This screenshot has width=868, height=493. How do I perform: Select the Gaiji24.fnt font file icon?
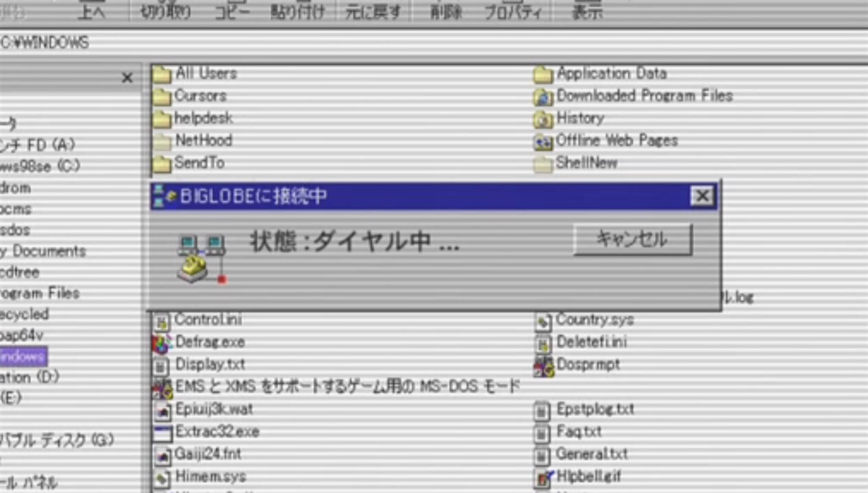click(x=162, y=455)
